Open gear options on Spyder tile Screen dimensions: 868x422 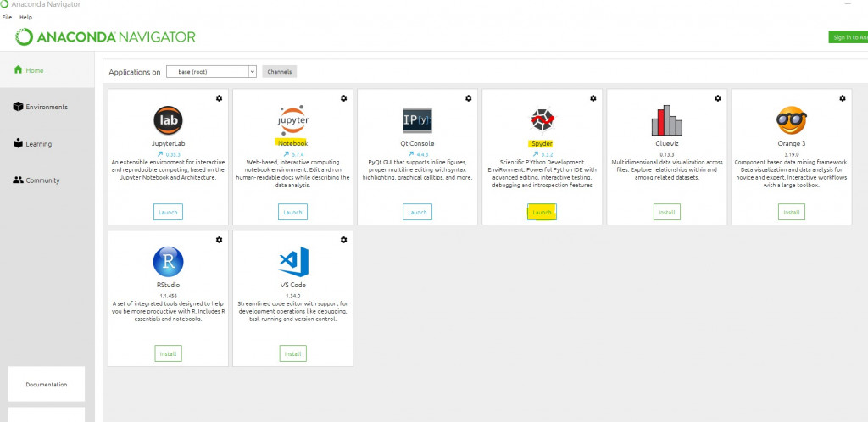coord(593,98)
